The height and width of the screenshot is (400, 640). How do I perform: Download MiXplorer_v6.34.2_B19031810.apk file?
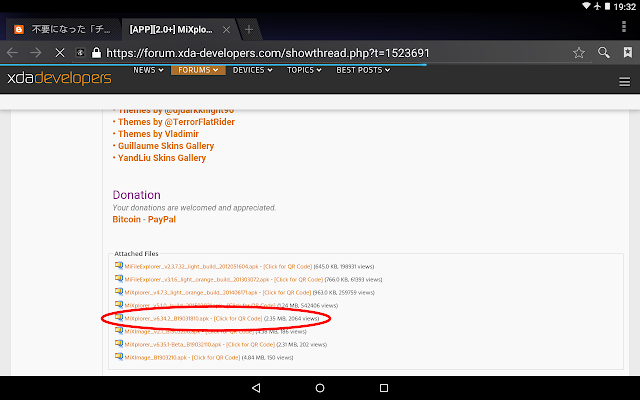pyautogui.click(x=167, y=318)
